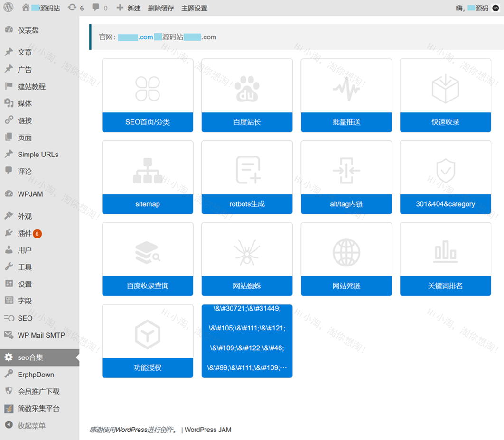Collapse the sidebar with 收起菜单
The width and height of the screenshot is (504, 440).
31,426
